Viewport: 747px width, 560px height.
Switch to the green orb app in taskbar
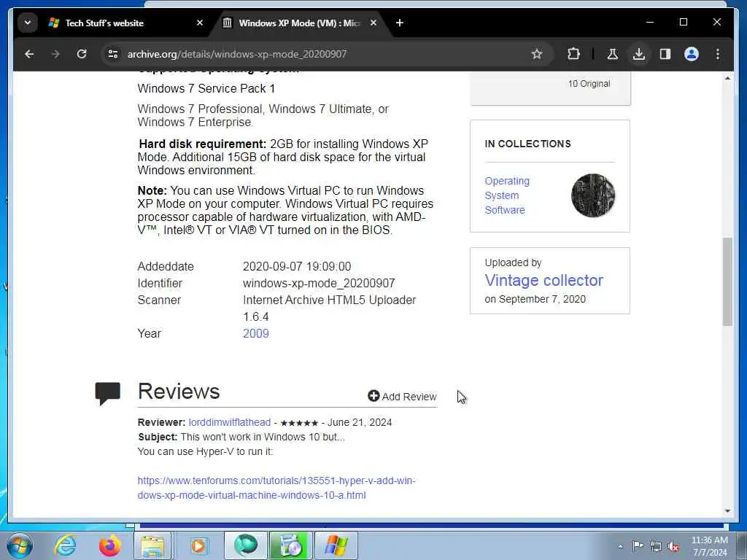[246, 545]
